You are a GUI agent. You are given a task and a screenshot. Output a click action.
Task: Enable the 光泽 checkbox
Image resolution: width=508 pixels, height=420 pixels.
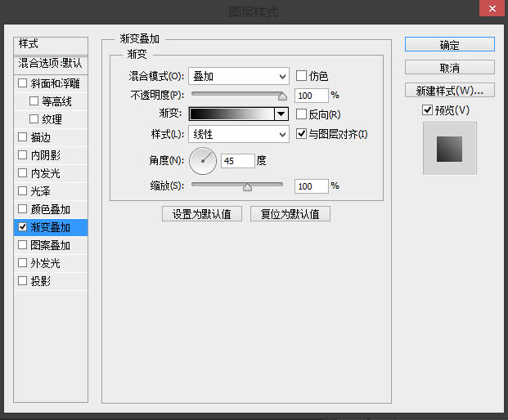click(x=22, y=190)
